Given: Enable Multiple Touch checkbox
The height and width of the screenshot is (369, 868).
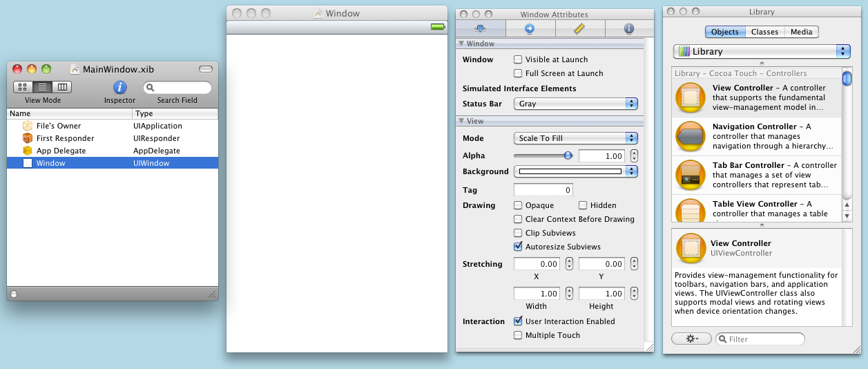Looking at the screenshot, I should (x=518, y=335).
